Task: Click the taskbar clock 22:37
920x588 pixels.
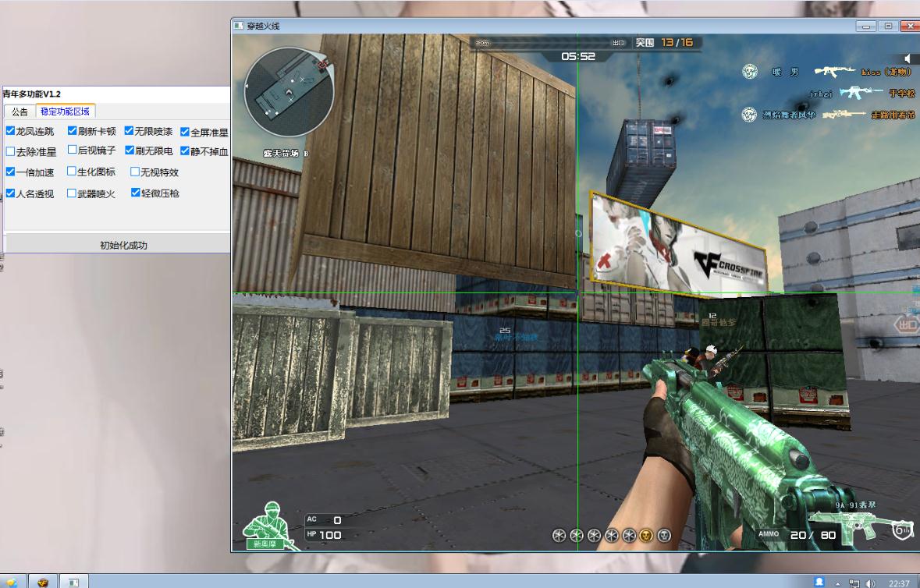Action: click(899, 583)
